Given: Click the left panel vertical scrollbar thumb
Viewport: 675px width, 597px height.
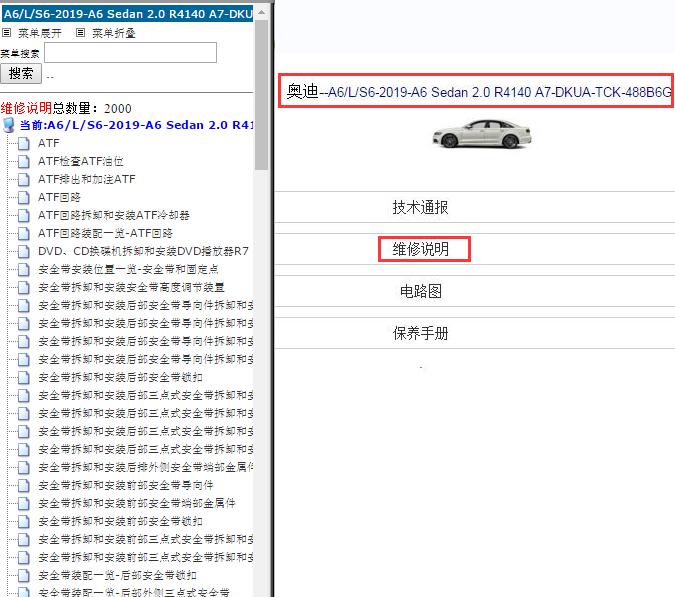Looking at the screenshot, I should [x=261, y=95].
